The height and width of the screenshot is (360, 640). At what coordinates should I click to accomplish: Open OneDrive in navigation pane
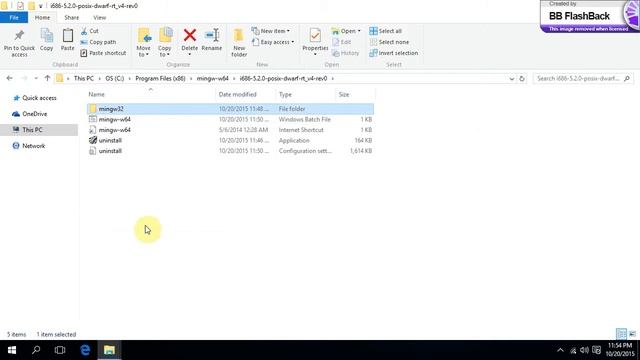(x=34, y=114)
